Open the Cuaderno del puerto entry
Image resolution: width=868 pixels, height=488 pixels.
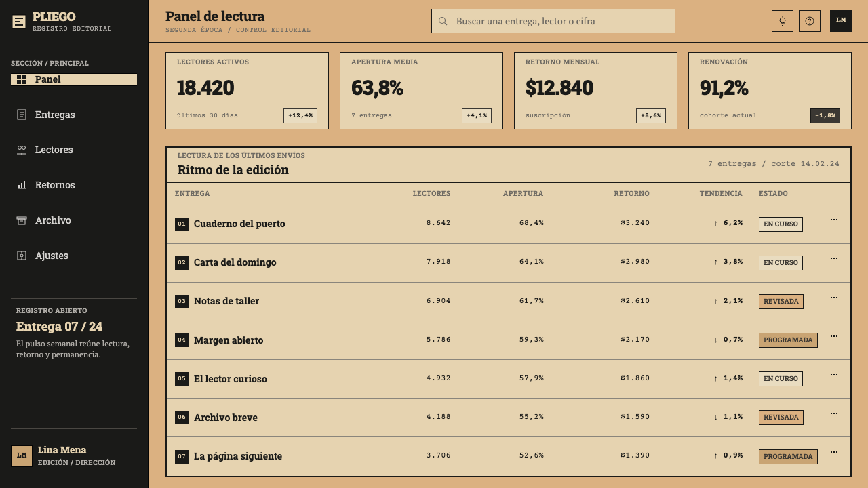tap(239, 224)
